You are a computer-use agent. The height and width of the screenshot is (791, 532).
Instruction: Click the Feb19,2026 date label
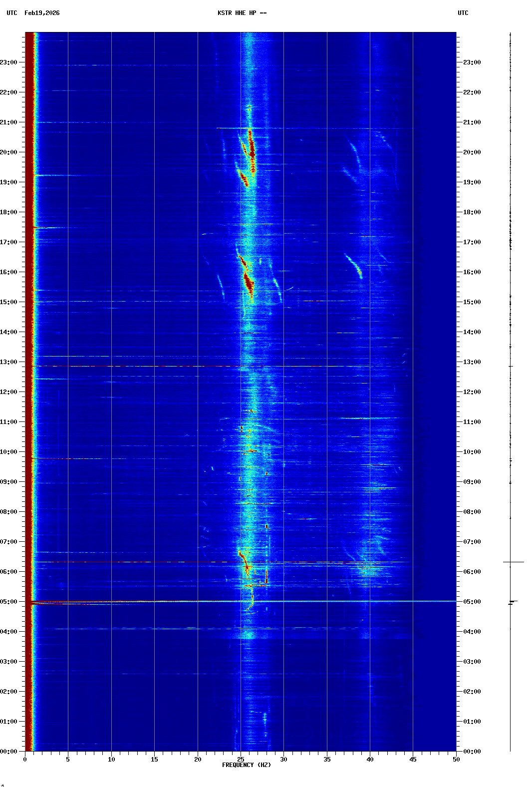tap(42, 13)
